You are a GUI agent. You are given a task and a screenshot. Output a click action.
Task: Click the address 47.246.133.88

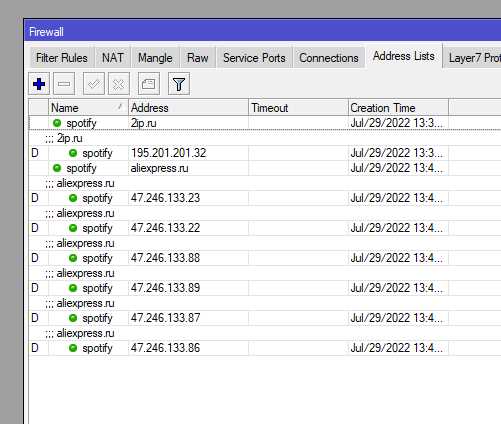(165, 258)
